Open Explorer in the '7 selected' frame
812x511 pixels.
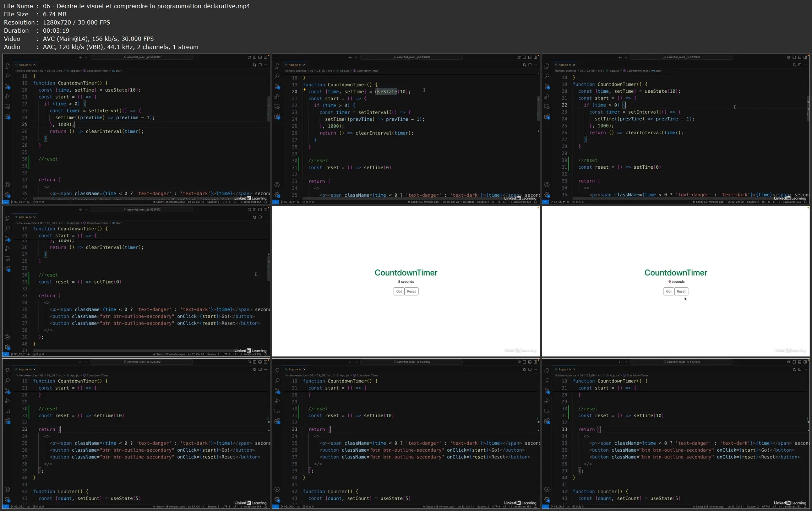[277, 66]
